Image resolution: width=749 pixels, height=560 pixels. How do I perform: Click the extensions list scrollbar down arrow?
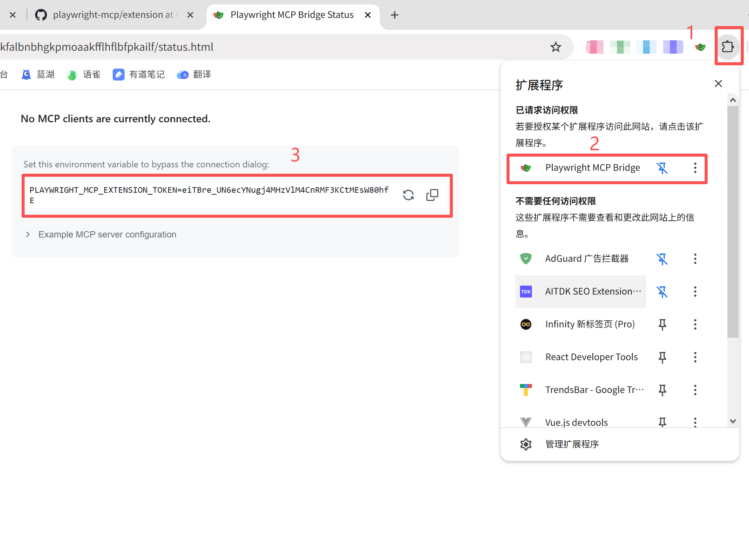tap(733, 421)
